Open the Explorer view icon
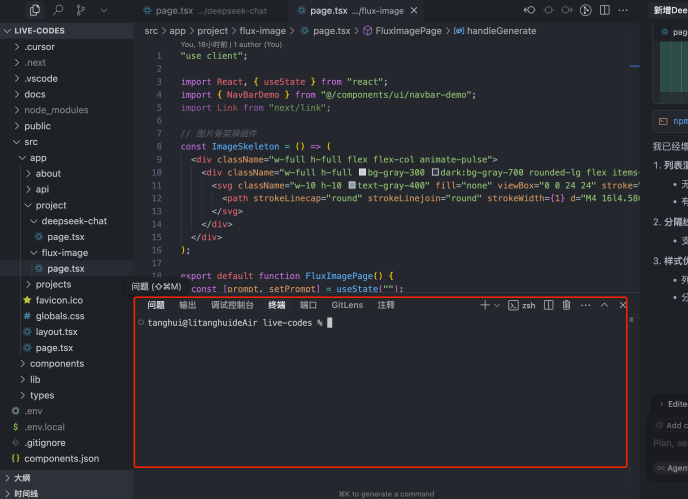Image resolution: width=688 pixels, height=499 pixels. [36, 10]
